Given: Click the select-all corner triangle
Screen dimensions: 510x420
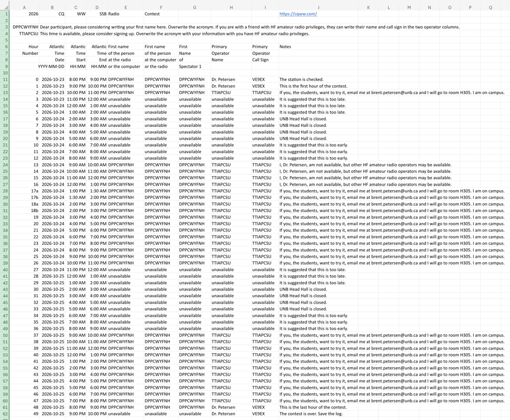Looking at the screenshot, I should pyautogui.click(x=5, y=7).
